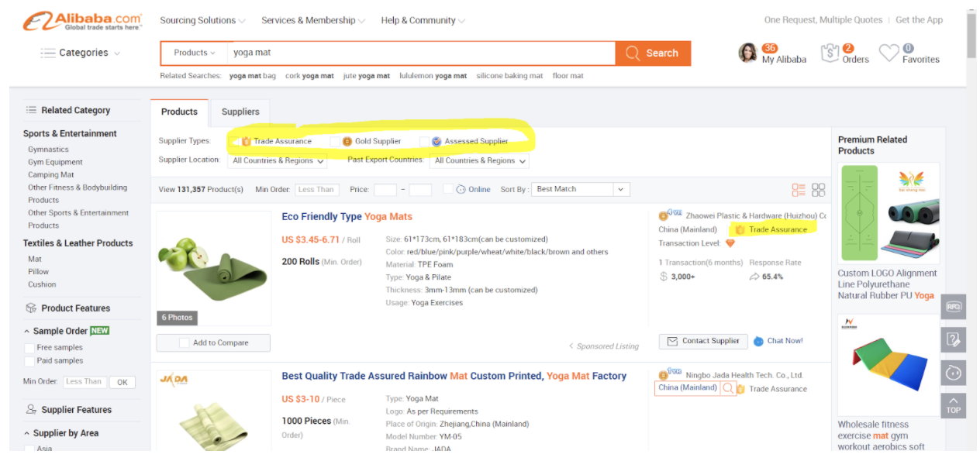The width and height of the screenshot is (980, 468).
Task: Open Get the App link
Action: click(920, 20)
